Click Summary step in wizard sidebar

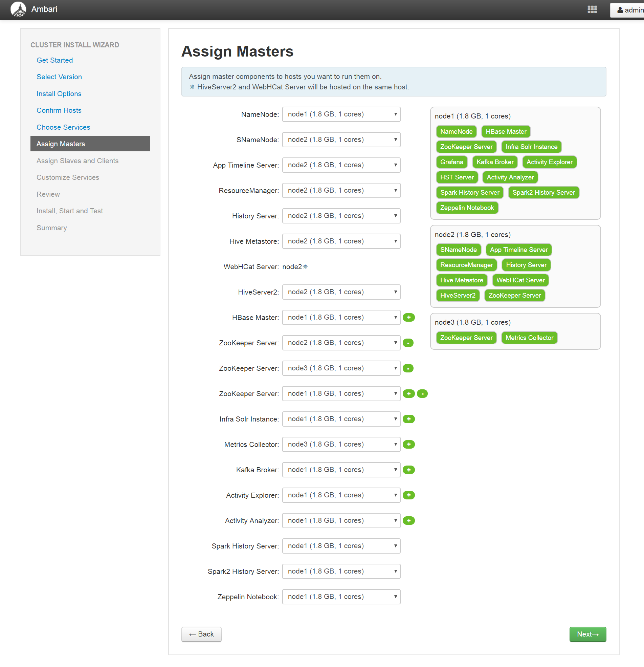click(52, 228)
